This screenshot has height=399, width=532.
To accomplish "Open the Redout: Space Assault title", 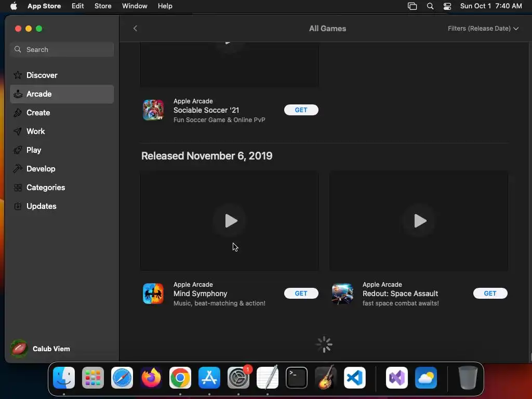I will click(401, 294).
